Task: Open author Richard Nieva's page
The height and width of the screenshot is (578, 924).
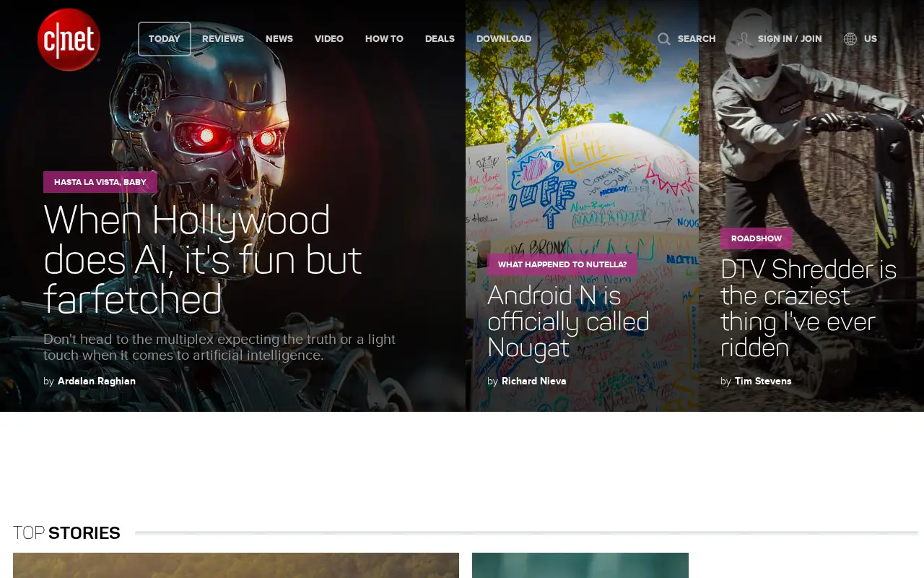Action: coord(534,381)
